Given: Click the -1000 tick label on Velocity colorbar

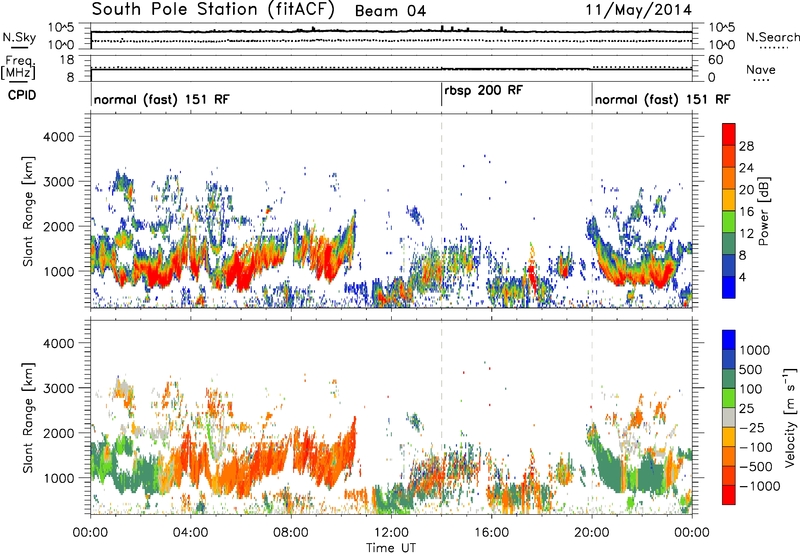Looking at the screenshot, I should pos(759,486).
